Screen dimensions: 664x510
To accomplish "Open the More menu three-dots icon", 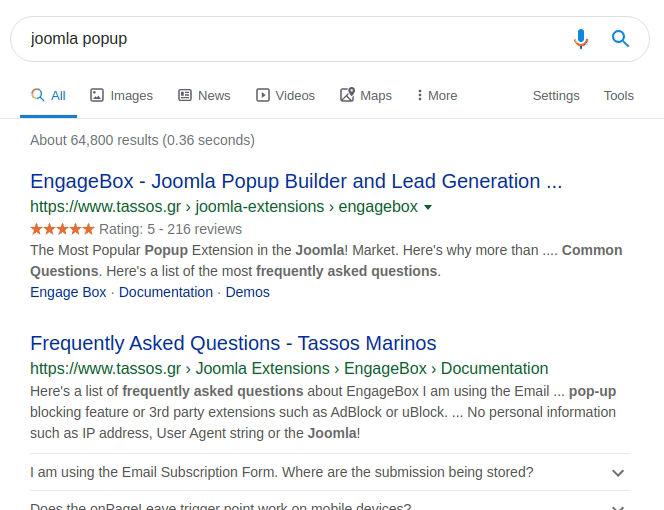I will (x=419, y=95).
